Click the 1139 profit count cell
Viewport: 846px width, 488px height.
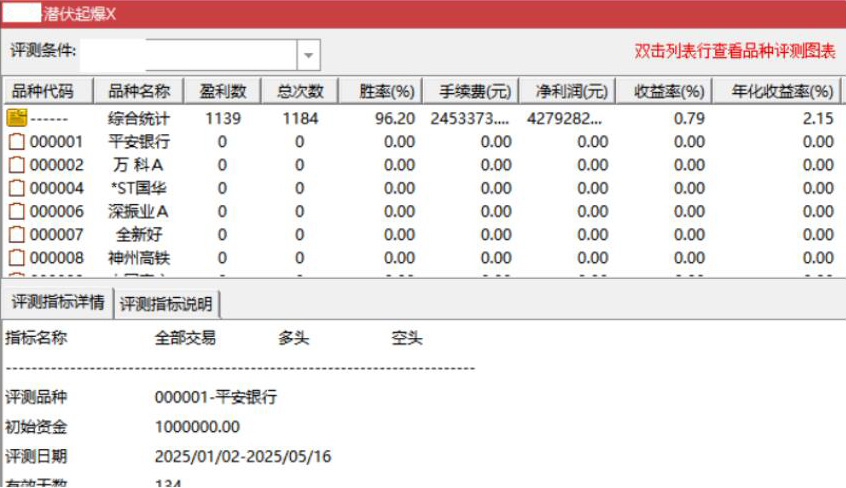click(223, 118)
